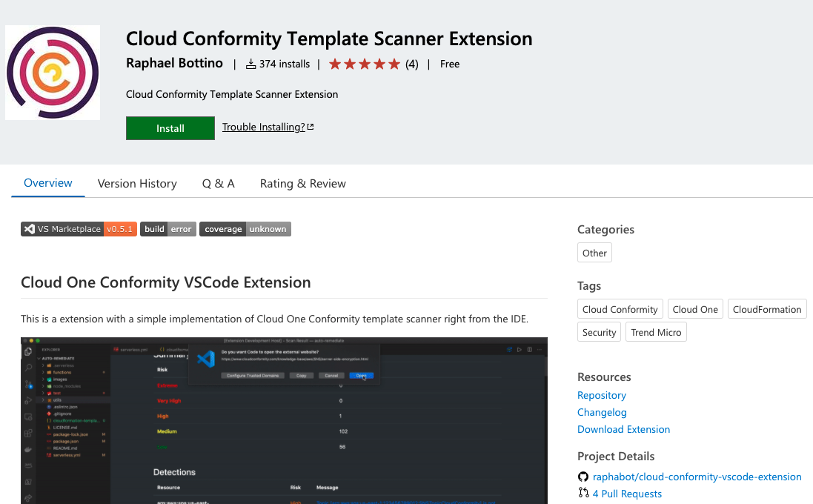Open raphabot/cloud-conformity-vscode-extension link
Viewport: 813px width, 504px height.
coord(697,477)
